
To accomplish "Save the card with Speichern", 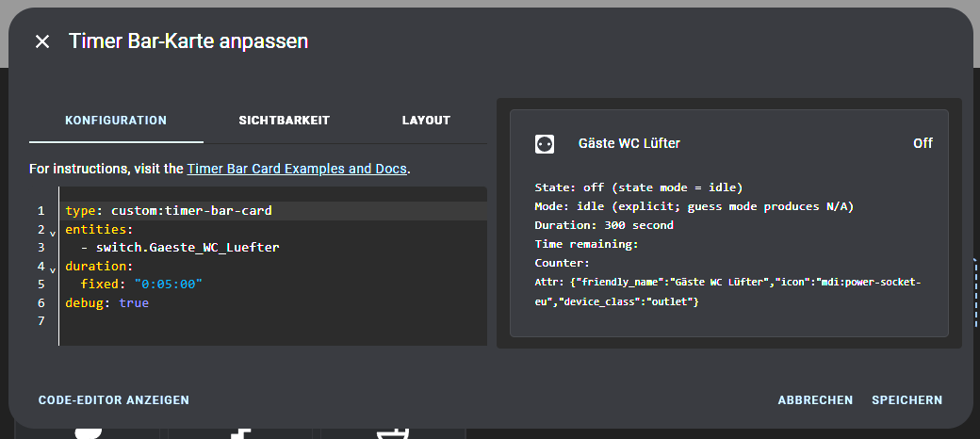I will point(906,400).
